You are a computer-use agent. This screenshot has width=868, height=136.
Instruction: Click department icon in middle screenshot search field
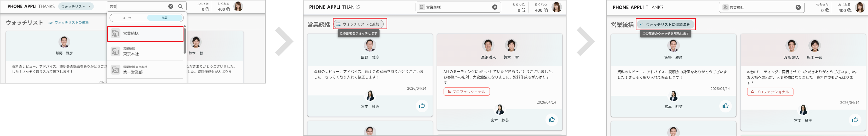click(422, 7)
